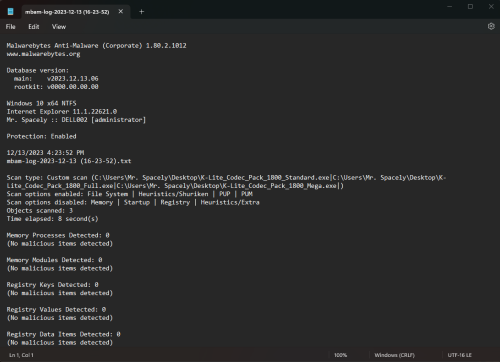Click the Time elapsed: 8 second(s) line

pos(52,219)
